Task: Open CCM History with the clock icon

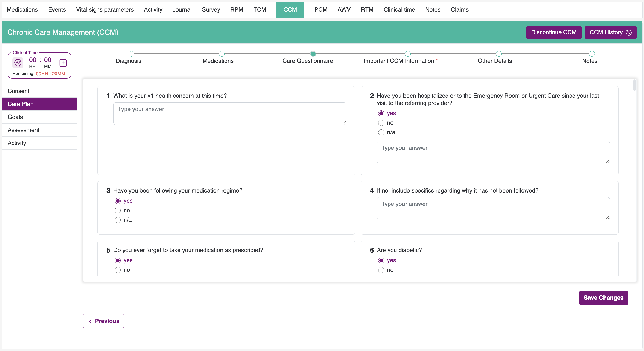Action: [x=610, y=32]
